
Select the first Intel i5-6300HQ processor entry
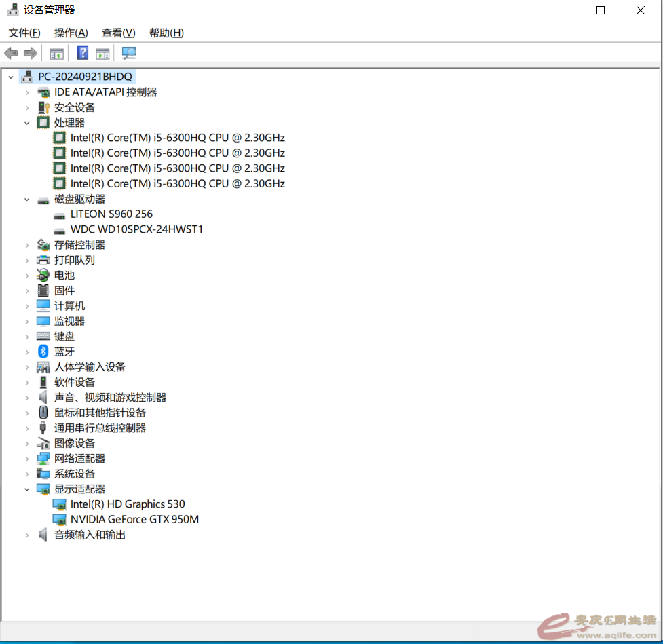(x=178, y=138)
